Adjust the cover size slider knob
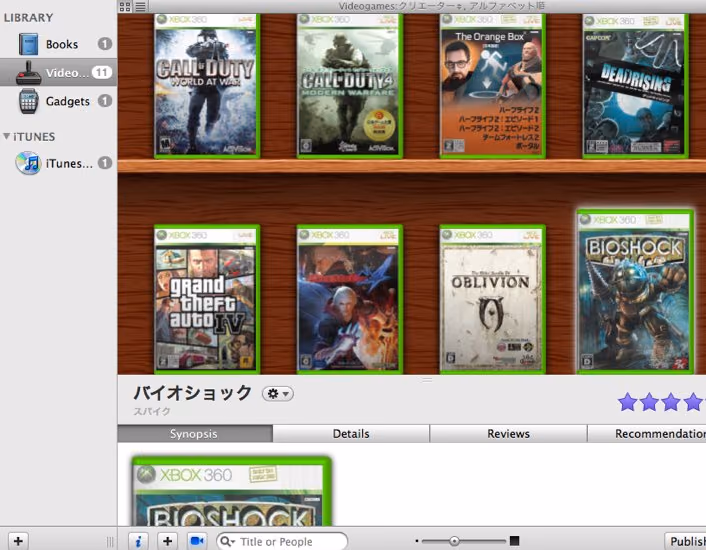The width and height of the screenshot is (706, 550). tap(454, 541)
